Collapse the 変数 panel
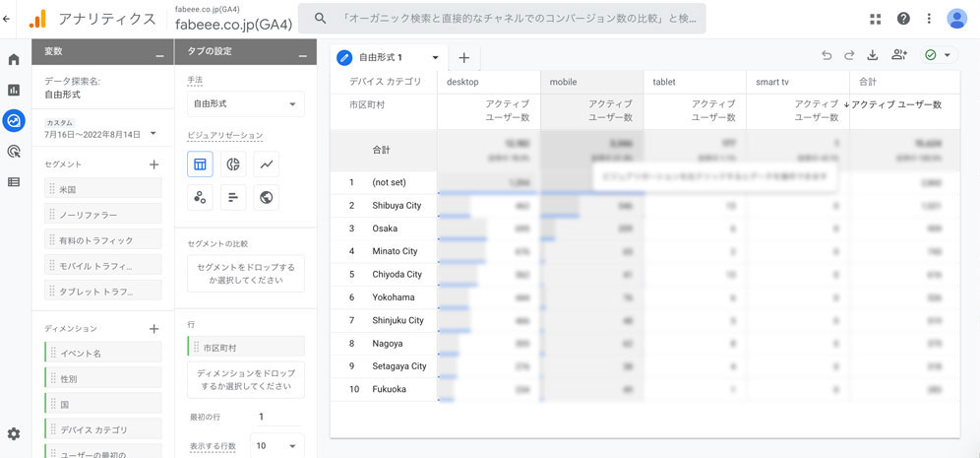The height and width of the screenshot is (458, 980). click(x=160, y=56)
